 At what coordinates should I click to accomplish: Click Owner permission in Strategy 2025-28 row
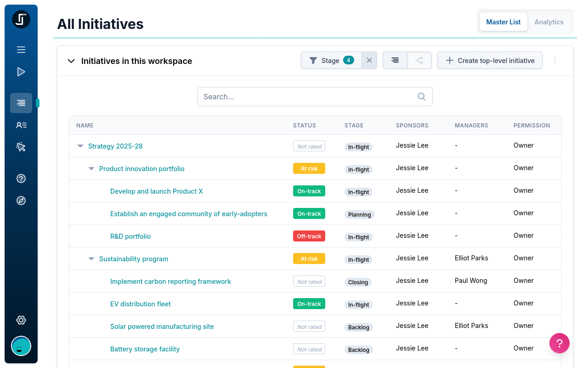click(x=524, y=145)
